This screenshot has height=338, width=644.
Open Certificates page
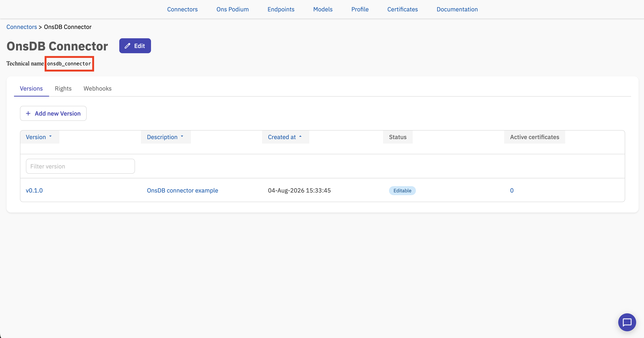point(402,9)
